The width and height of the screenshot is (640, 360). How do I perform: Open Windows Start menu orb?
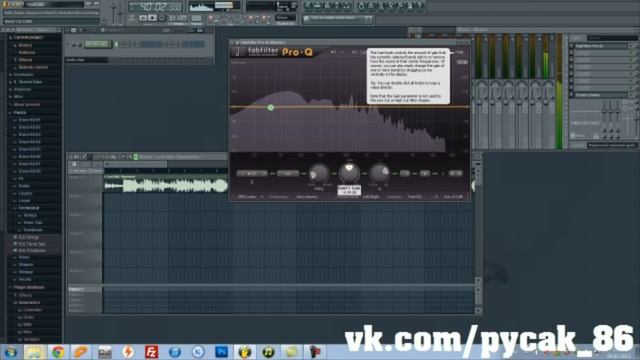11,352
